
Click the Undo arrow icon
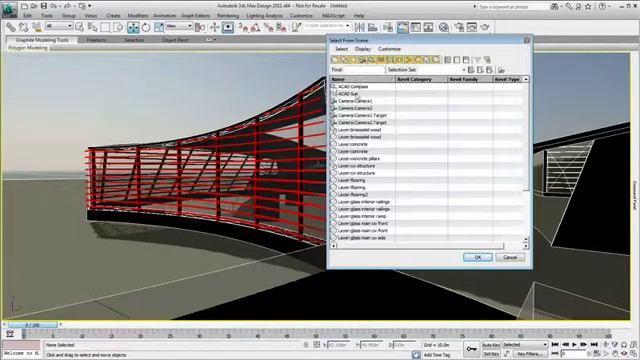[x=53, y=6]
